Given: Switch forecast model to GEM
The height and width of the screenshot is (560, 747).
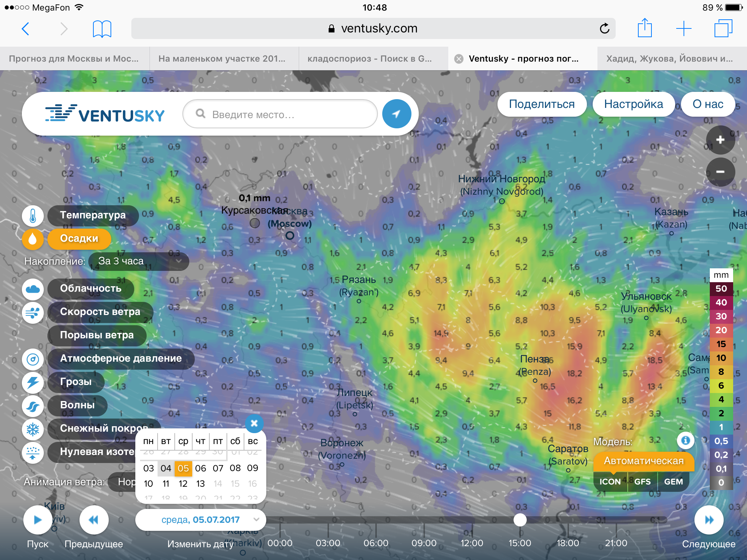Looking at the screenshot, I should [x=673, y=482].
